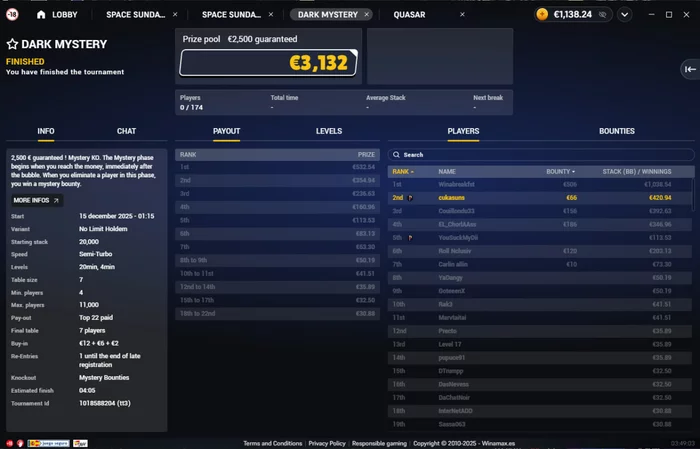The height and width of the screenshot is (449, 700).
Task: Click the search magnifier icon in Players
Action: click(396, 155)
